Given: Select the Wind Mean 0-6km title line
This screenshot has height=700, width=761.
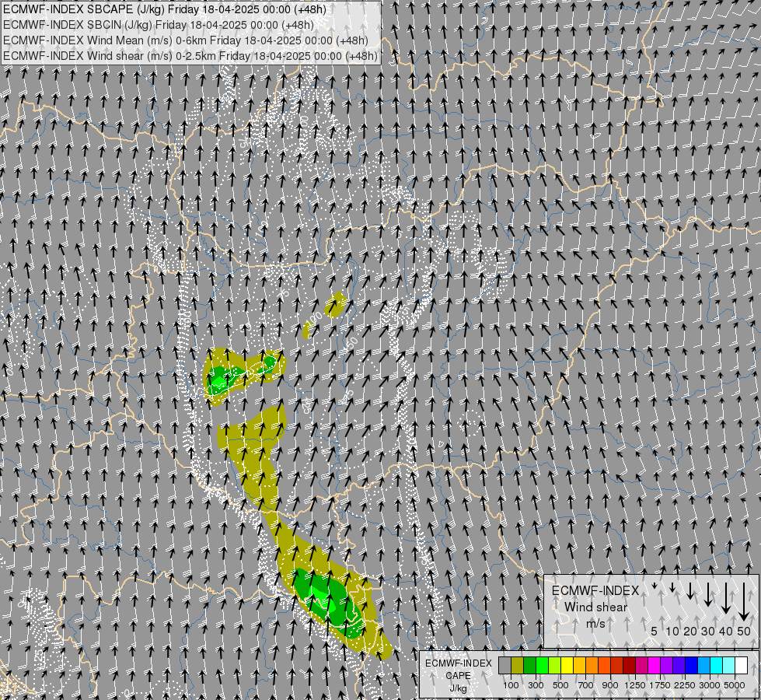Looking at the screenshot, I should tap(186, 40).
